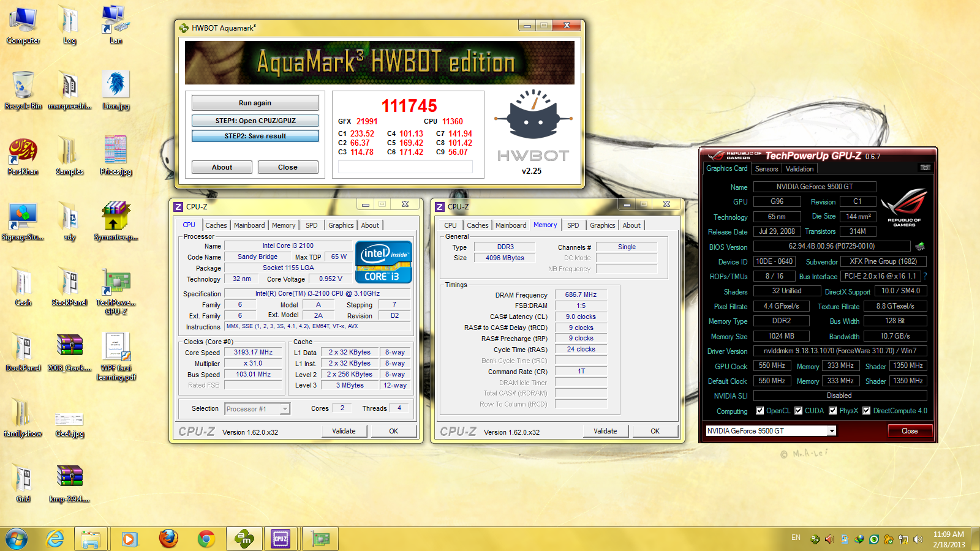Viewport: 980px width, 551px height.
Task: Select the WPF farsi learning.pdf file
Action: [116, 357]
